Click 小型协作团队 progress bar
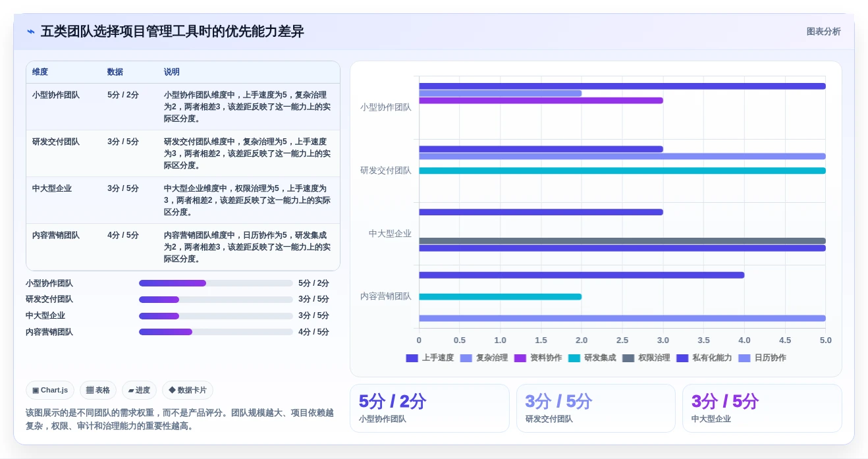868x459 pixels. click(x=216, y=283)
